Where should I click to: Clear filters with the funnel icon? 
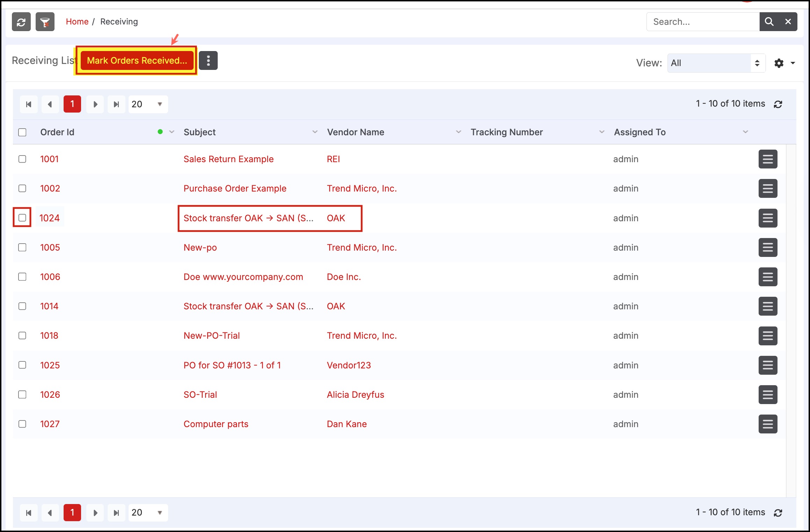(45, 22)
